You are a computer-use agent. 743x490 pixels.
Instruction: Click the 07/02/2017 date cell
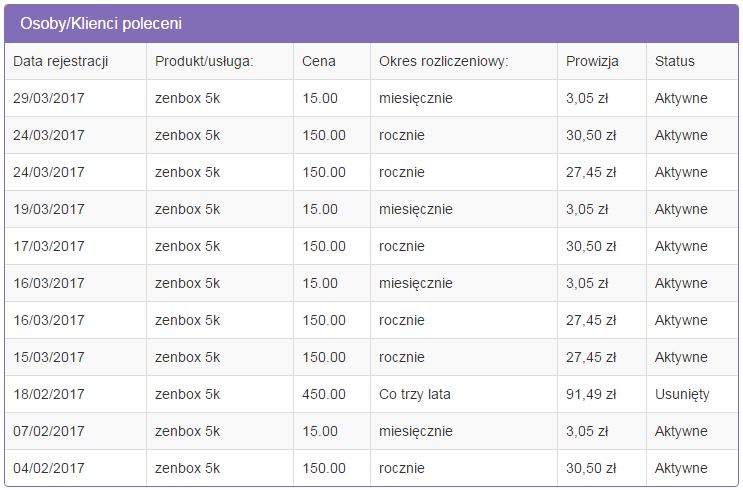(49, 431)
